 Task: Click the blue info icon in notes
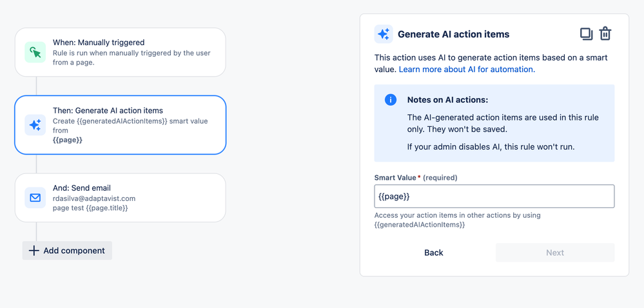point(391,100)
